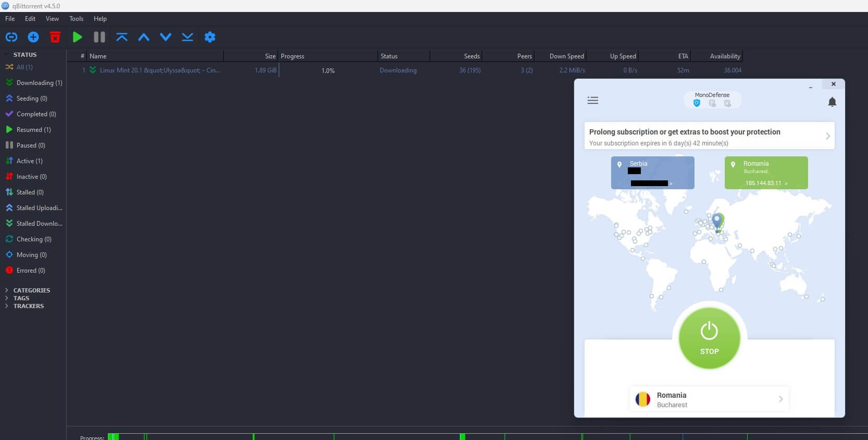Viewport: 868px width, 440px height.
Task: Open VPN notifications bell
Action: pos(832,102)
